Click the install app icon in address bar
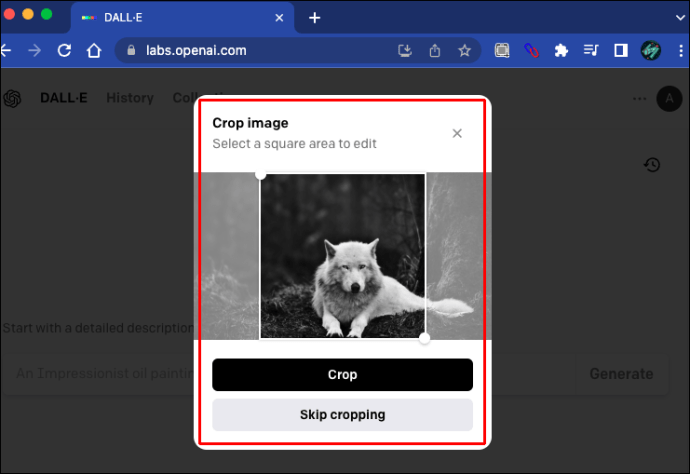The height and width of the screenshot is (474, 690). point(405,51)
